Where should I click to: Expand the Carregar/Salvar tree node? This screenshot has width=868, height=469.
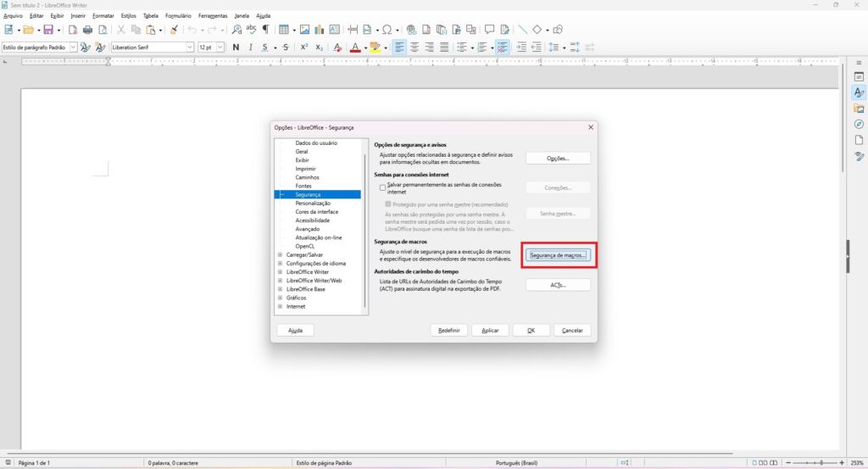coord(280,254)
